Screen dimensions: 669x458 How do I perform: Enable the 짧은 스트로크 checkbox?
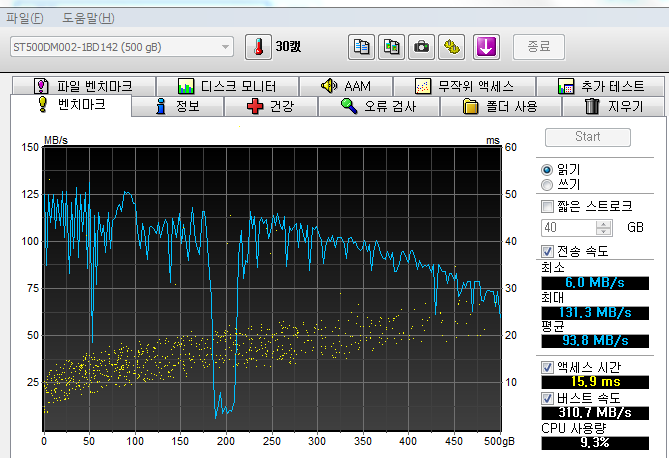pos(547,206)
